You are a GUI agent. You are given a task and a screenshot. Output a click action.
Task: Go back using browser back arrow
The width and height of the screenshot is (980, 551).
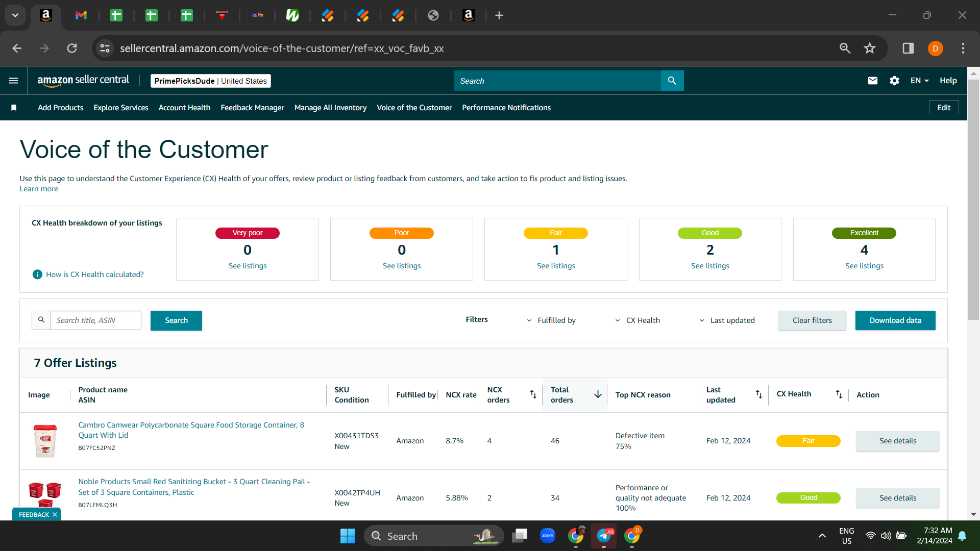(17, 48)
